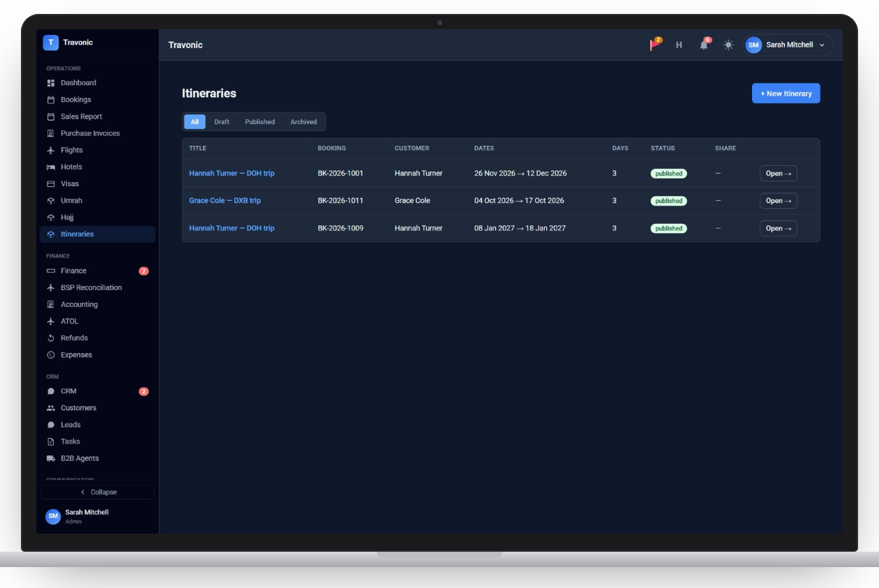879x588 pixels.
Task: Click the Travonic logo icon
Action: 50,43
